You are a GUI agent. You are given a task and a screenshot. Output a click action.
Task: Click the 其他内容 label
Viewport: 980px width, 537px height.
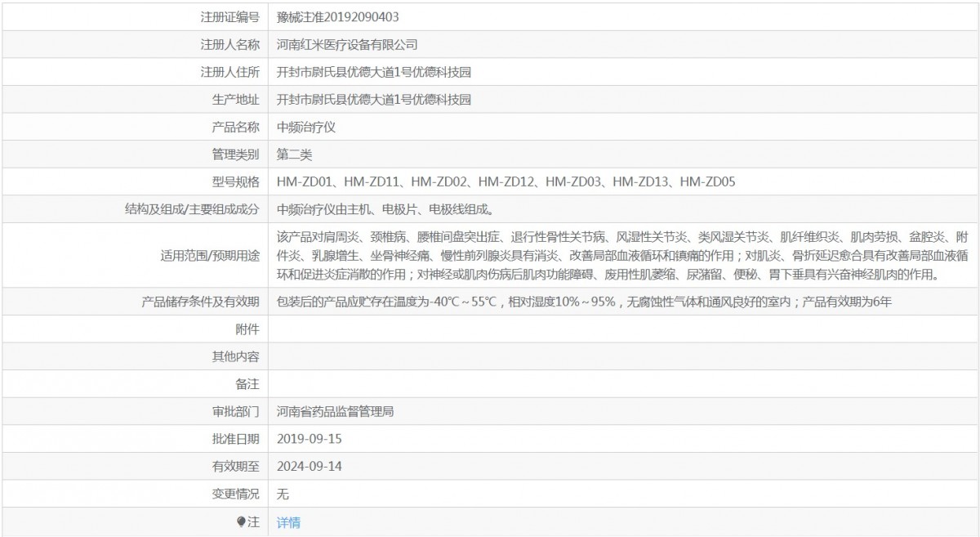(235, 356)
